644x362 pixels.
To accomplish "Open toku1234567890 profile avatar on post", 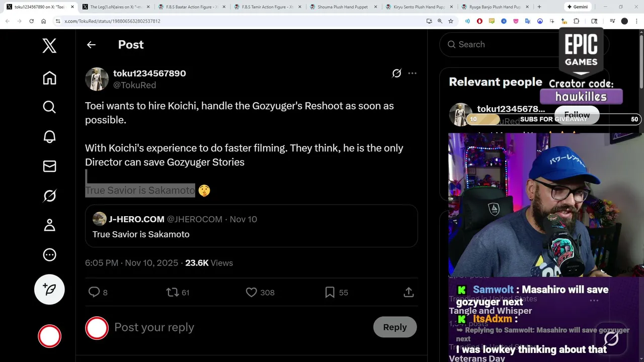I will 97,79.
